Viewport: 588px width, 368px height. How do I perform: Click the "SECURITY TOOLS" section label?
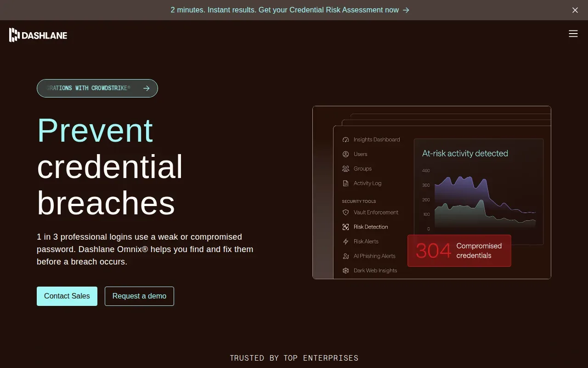[359, 201]
